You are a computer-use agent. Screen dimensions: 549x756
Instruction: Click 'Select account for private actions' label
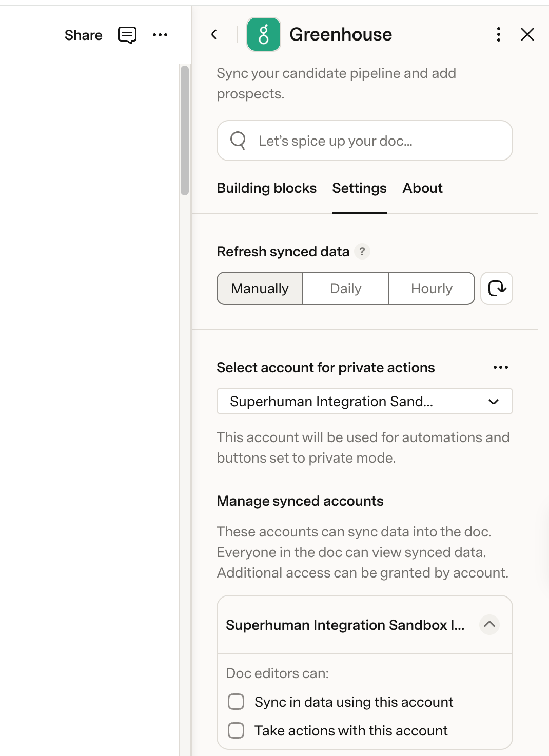point(326,367)
